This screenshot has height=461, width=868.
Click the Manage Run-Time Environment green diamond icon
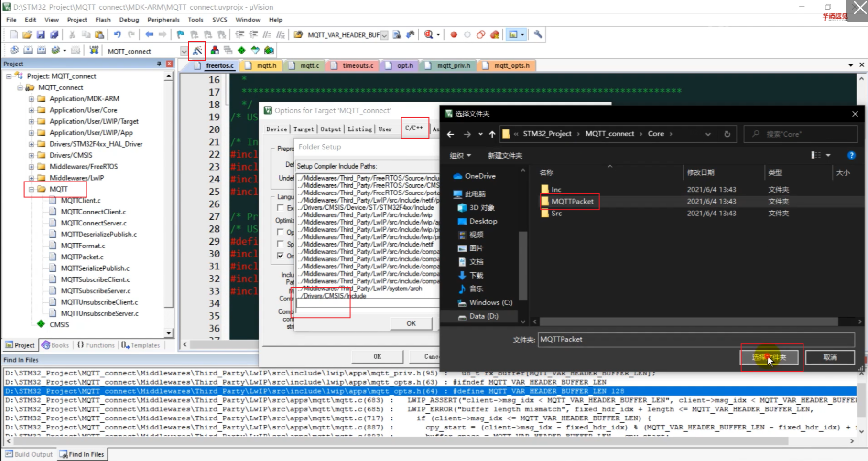(241, 50)
